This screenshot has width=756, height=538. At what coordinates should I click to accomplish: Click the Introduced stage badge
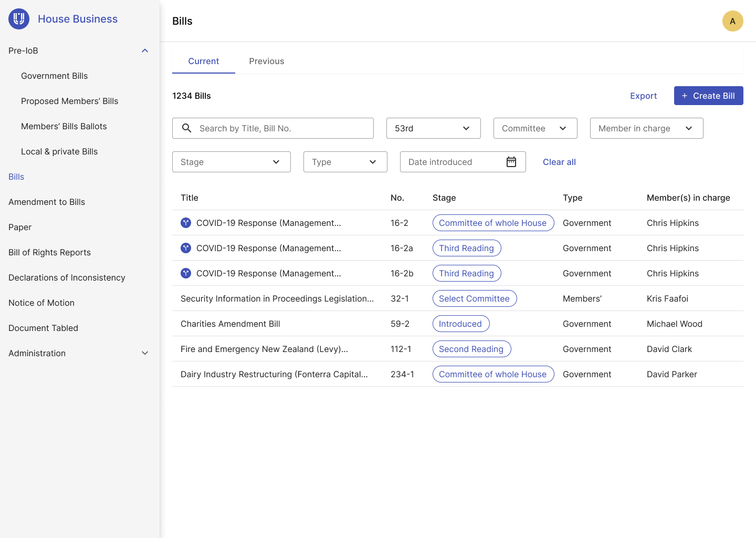(x=461, y=324)
